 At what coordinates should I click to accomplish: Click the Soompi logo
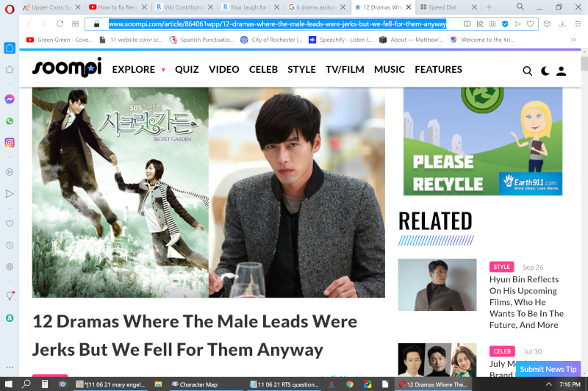(x=67, y=68)
